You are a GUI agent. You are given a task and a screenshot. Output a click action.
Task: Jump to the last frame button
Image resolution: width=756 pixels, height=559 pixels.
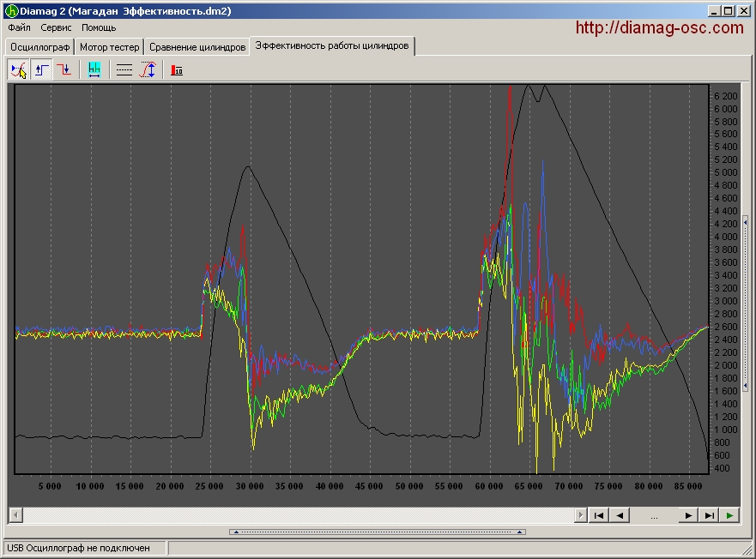click(709, 515)
